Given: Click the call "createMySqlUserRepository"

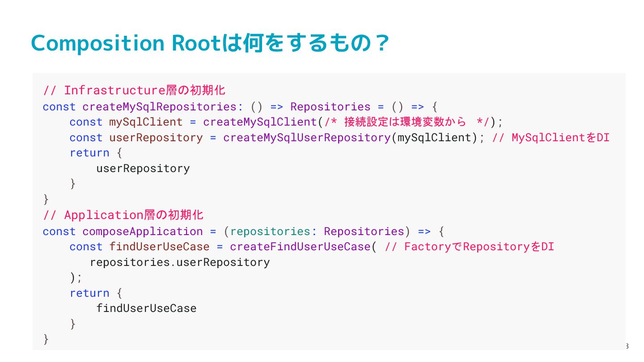Looking at the screenshot, I should tap(307, 138).
